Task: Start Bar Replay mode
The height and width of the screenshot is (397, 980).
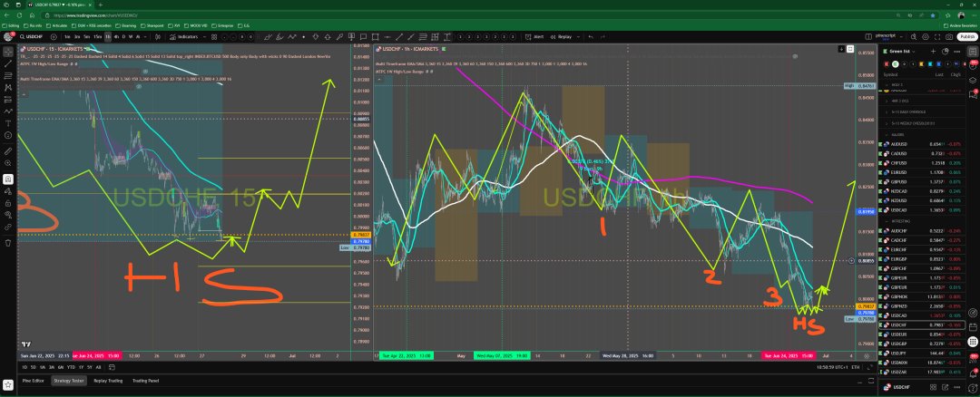Action: pyautogui.click(x=561, y=37)
